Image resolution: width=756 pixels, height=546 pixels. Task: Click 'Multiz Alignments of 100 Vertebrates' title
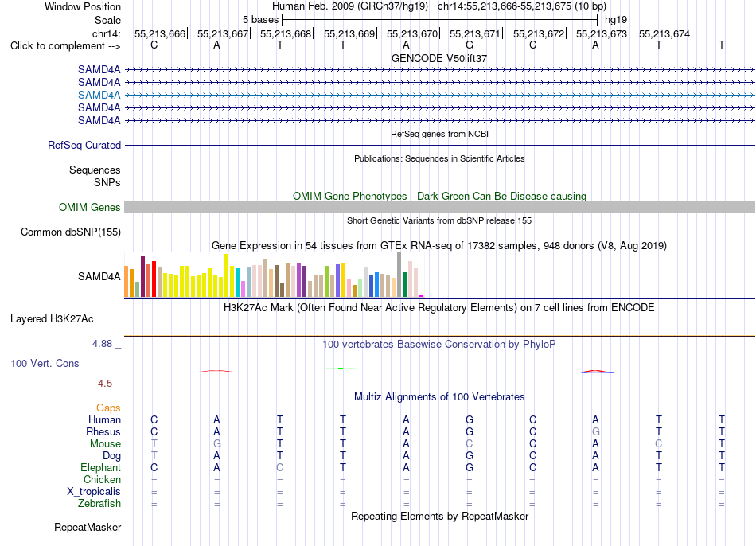pos(439,397)
